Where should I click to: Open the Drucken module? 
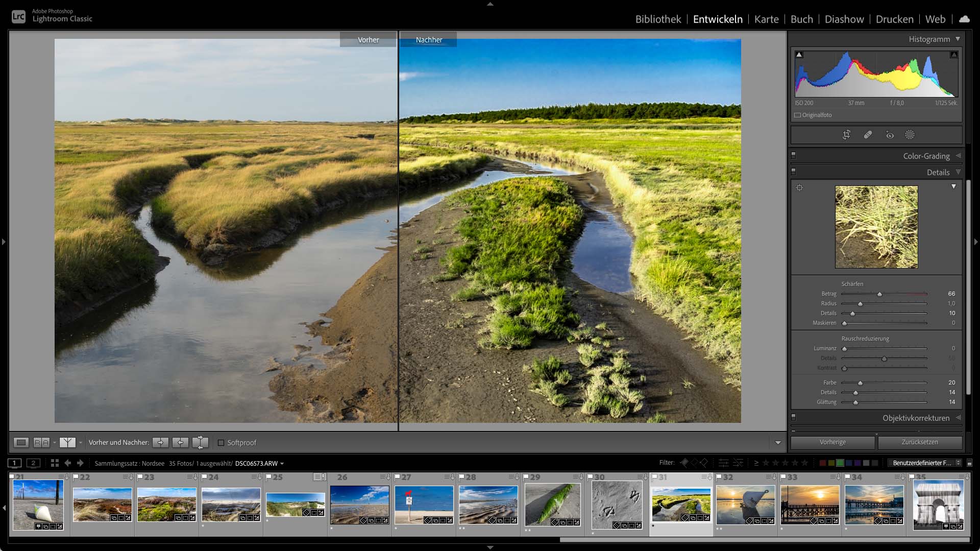click(x=894, y=19)
